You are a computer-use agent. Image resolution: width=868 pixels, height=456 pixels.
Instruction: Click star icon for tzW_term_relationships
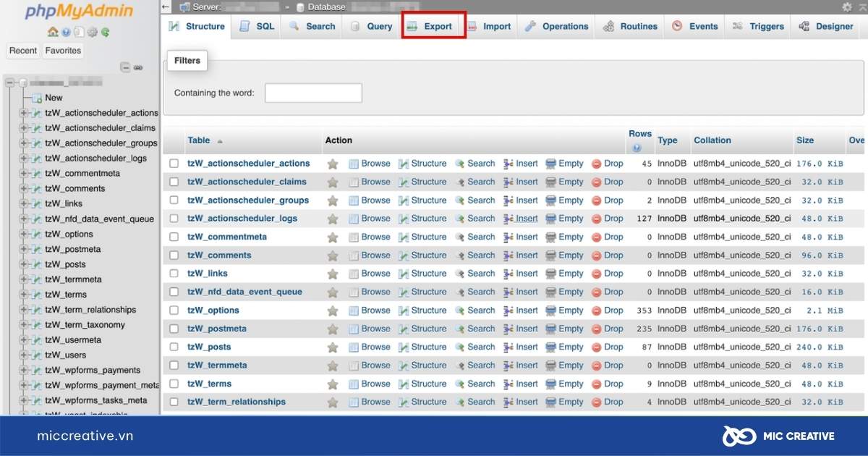pos(333,402)
